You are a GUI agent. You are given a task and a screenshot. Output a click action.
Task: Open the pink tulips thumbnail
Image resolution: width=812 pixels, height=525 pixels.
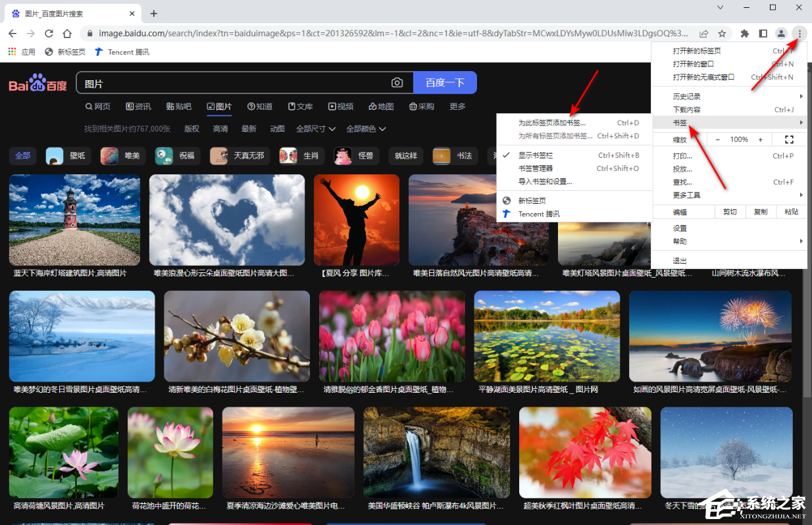point(393,336)
